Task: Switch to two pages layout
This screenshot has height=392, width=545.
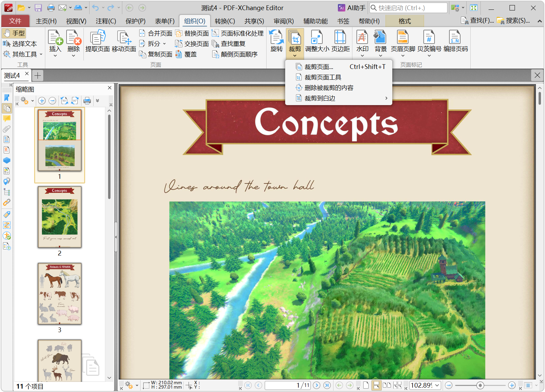Action: (x=387, y=385)
